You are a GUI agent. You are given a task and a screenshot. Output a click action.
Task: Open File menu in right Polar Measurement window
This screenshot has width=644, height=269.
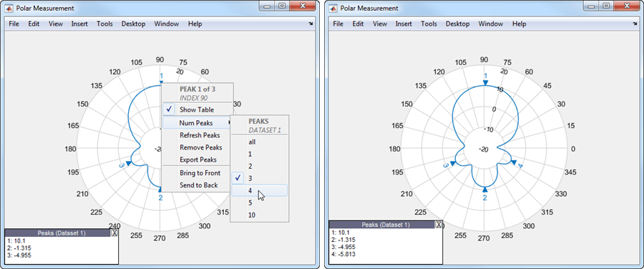(x=338, y=24)
